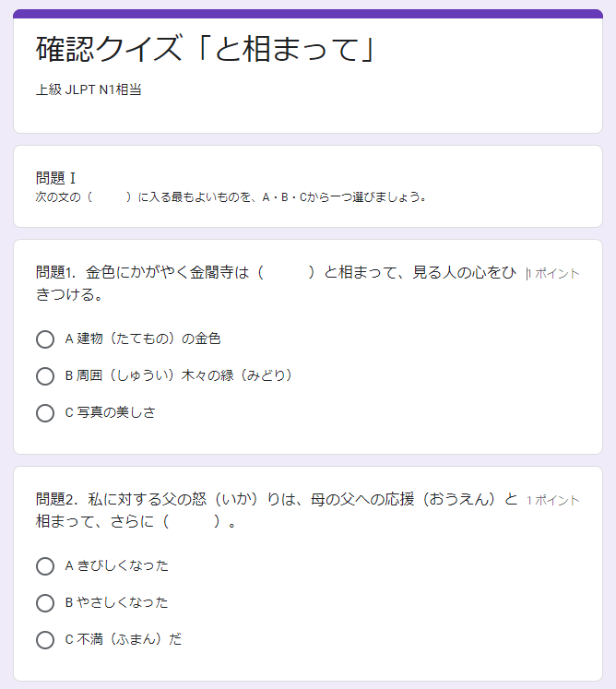Click the section heading 問題 I
This screenshot has height=689, width=616.
[56, 178]
